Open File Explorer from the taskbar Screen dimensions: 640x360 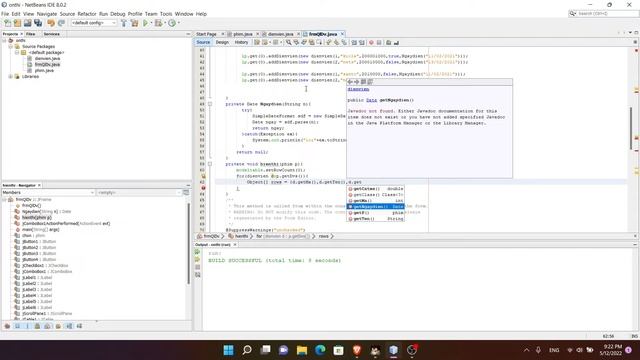tap(302, 350)
